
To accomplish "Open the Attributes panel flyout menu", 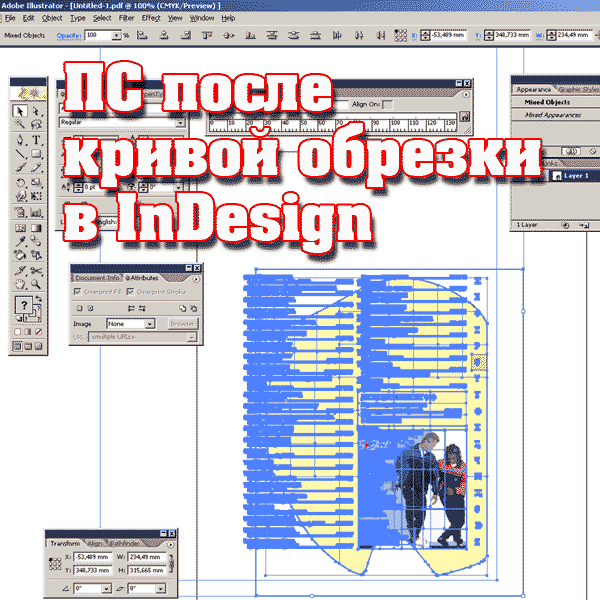I will [x=196, y=279].
